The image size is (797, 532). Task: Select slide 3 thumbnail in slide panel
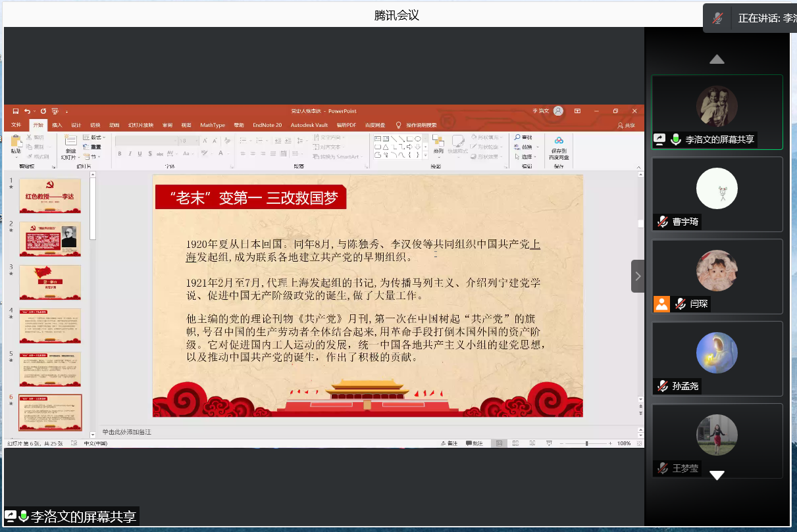tap(50, 282)
